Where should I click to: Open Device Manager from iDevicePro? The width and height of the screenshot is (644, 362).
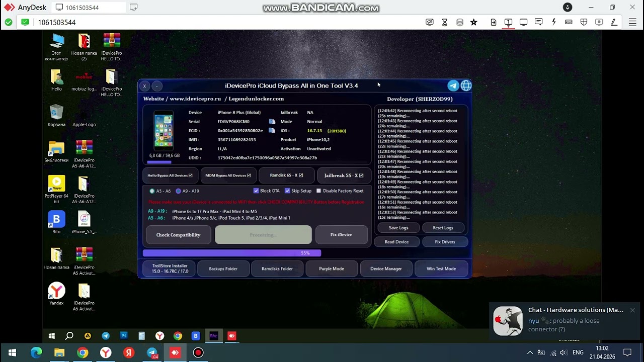click(386, 268)
